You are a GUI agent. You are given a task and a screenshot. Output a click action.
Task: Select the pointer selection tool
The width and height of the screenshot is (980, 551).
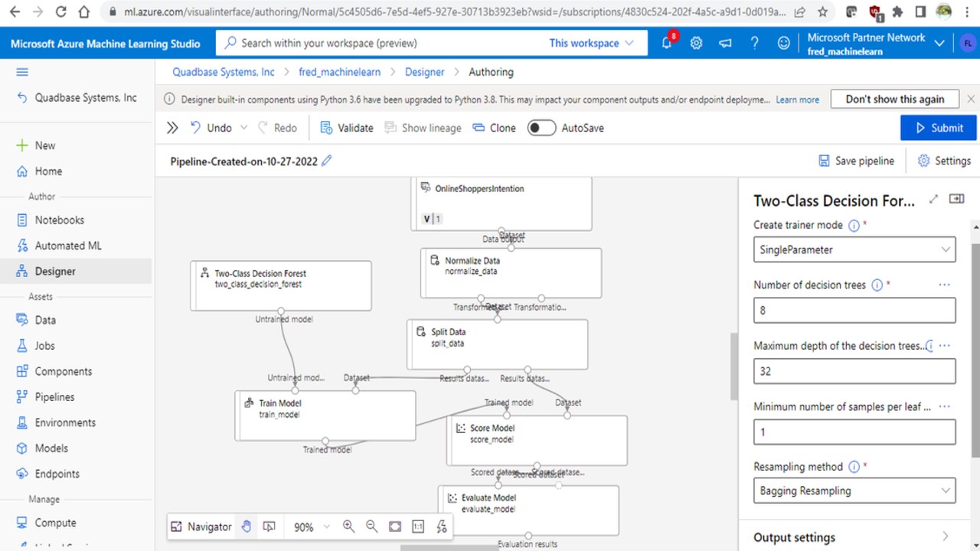(x=269, y=527)
